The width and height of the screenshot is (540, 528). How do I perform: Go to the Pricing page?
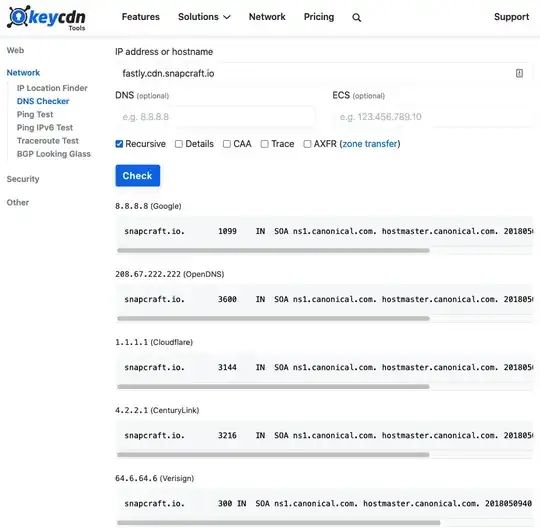click(x=319, y=17)
